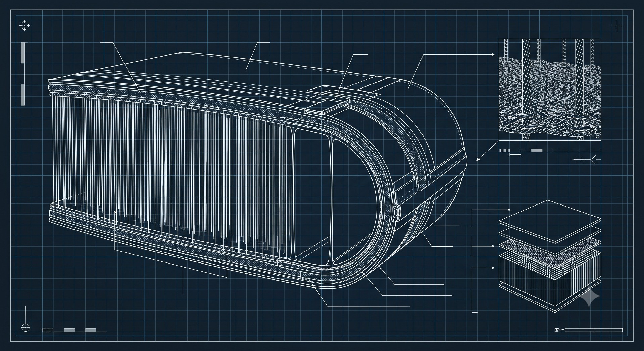Click the top-right crosshair mark
The height and width of the screenshot is (351, 644).
tap(617, 26)
